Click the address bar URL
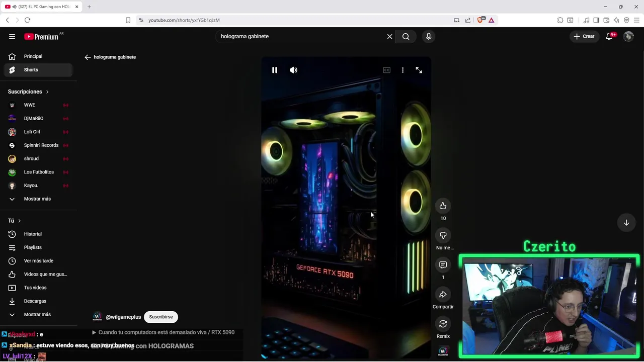Viewport: 644px width, 362px height. (184, 20)
